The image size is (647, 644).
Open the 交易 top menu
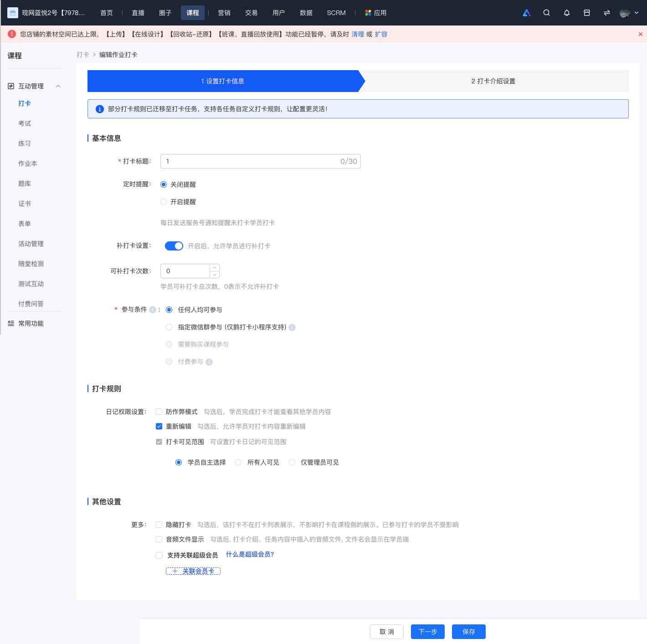pyautogui.click(x=252, y=13)
